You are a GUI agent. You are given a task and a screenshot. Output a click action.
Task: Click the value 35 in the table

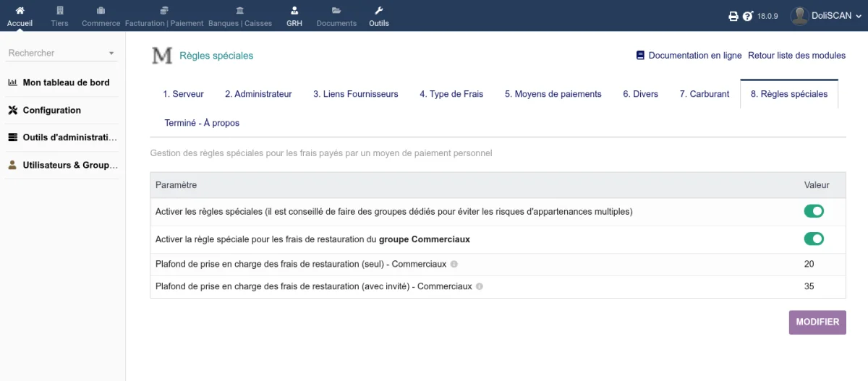click(x=809, y=286)
